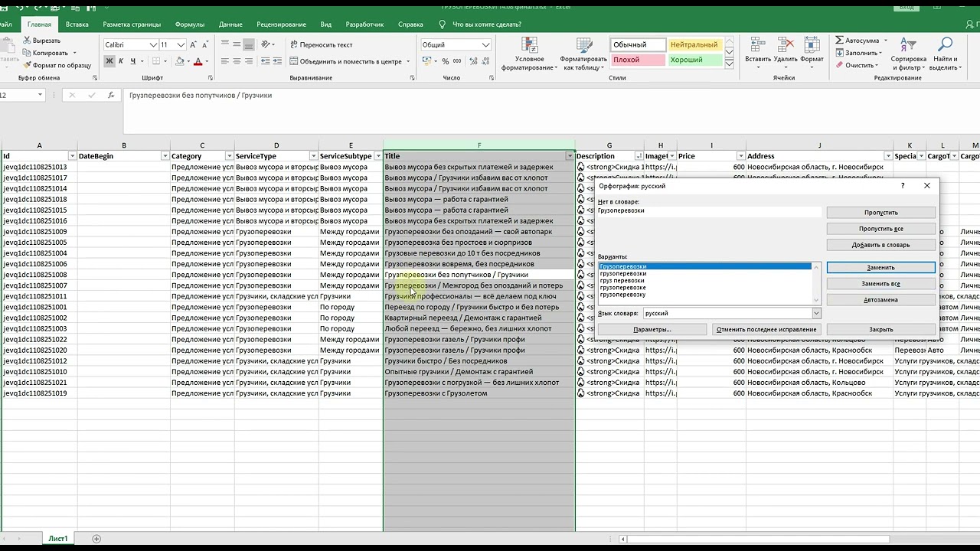Viewport: 980px width, 551px height.
Task: Toggle bold (Ж) formatting
Action: pyautogui.click(x=109, y=61)
